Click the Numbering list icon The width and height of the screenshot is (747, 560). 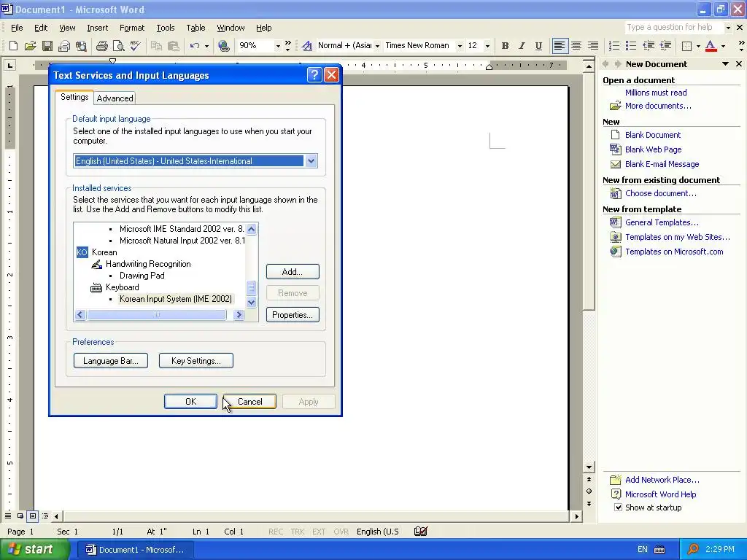coord(614,46)
